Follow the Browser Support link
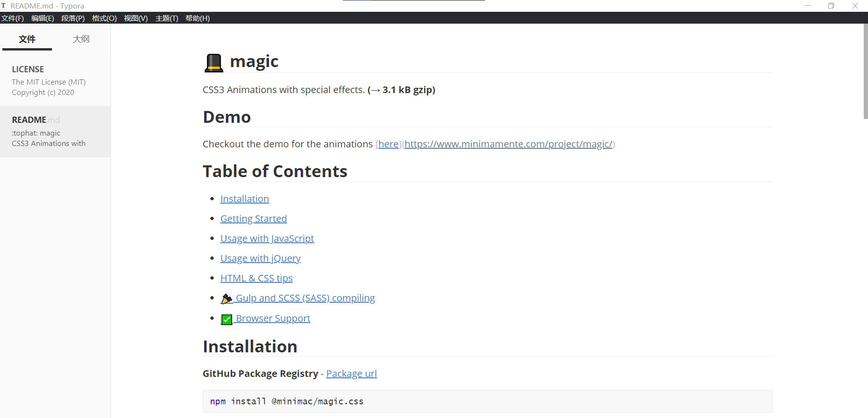 (273, 318)
